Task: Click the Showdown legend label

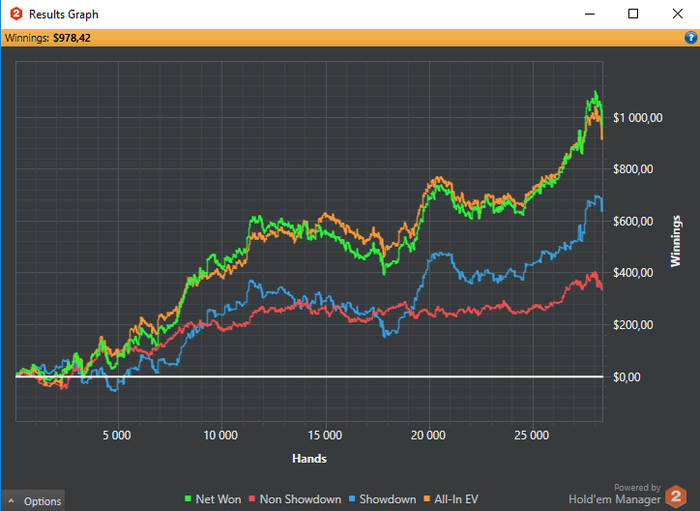Action: (x=388, y=499)
